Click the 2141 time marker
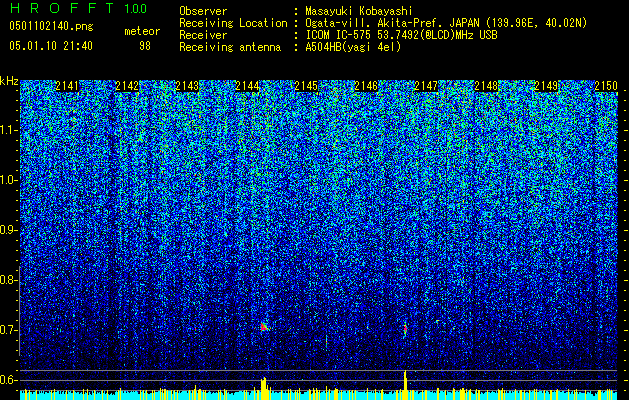This screenshot has width=629, height=400. (67, 86)
